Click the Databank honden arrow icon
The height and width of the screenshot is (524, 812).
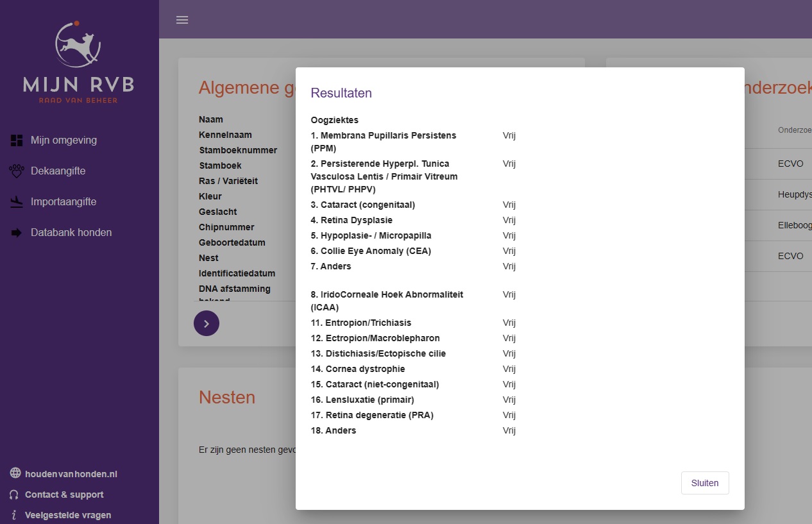pyautogui.click(x=17, y=233)
